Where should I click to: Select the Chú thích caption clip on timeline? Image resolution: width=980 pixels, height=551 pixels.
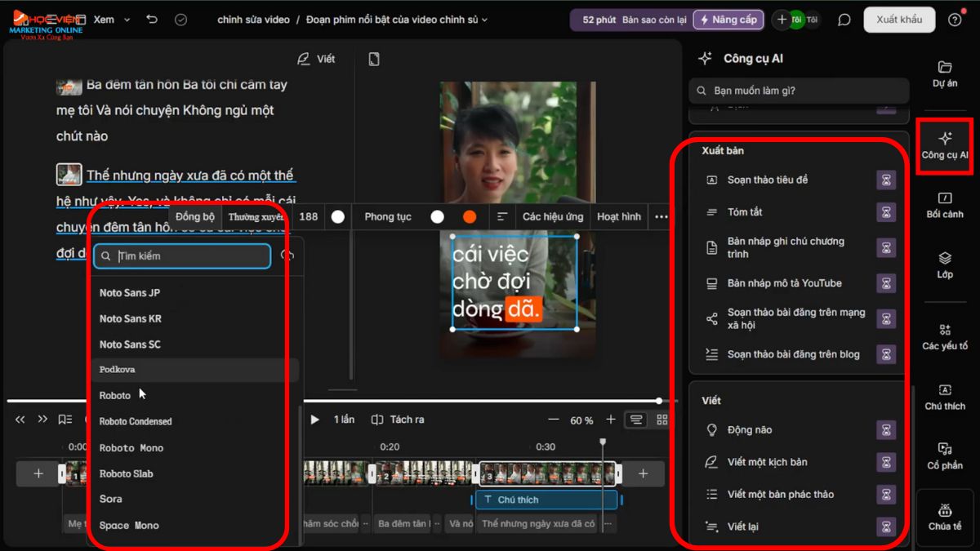pyautogui.click(x=546, y=500)
